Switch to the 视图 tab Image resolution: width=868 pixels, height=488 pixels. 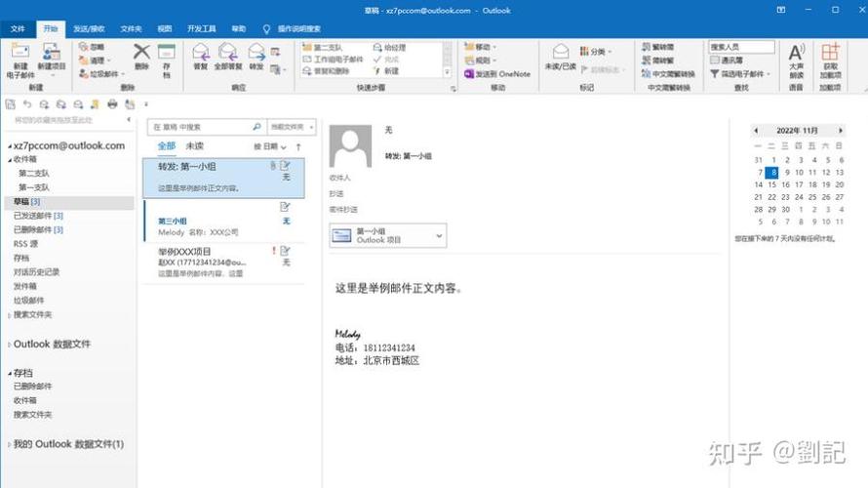coord(165,29)
